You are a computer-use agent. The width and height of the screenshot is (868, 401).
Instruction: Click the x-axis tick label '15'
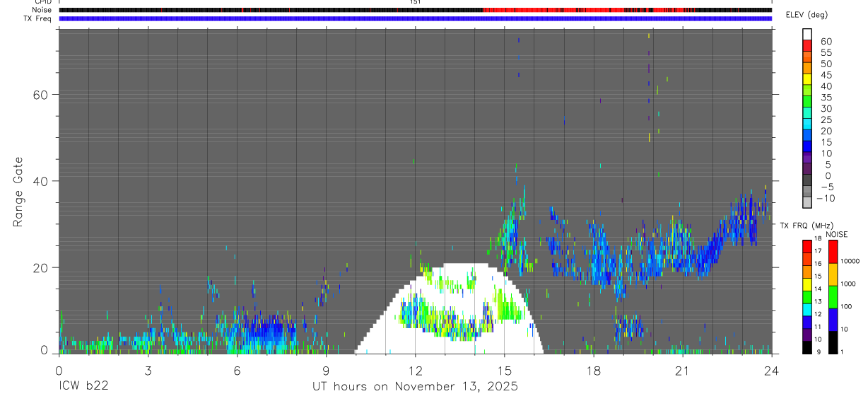504,370
